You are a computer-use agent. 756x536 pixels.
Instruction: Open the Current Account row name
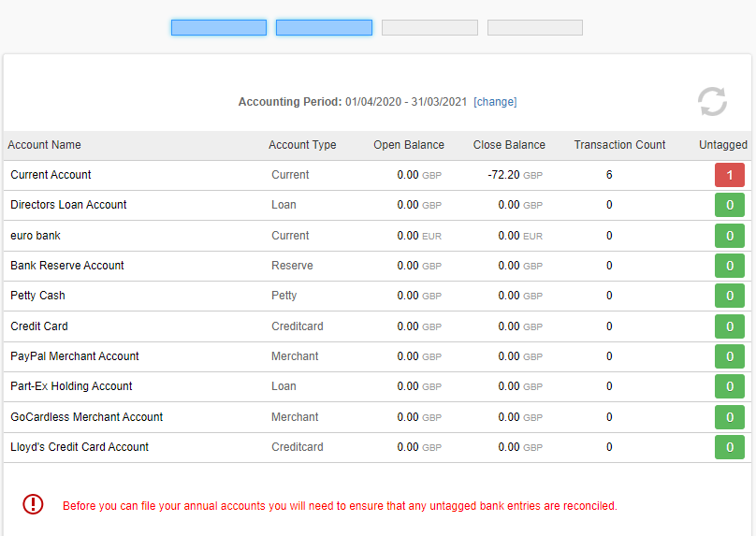point(51,175)
